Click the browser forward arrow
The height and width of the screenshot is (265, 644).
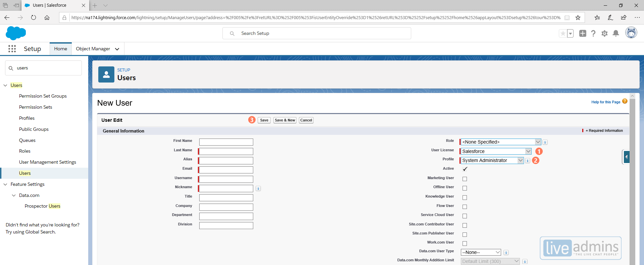pyautogui.click(x=20, y=17)
